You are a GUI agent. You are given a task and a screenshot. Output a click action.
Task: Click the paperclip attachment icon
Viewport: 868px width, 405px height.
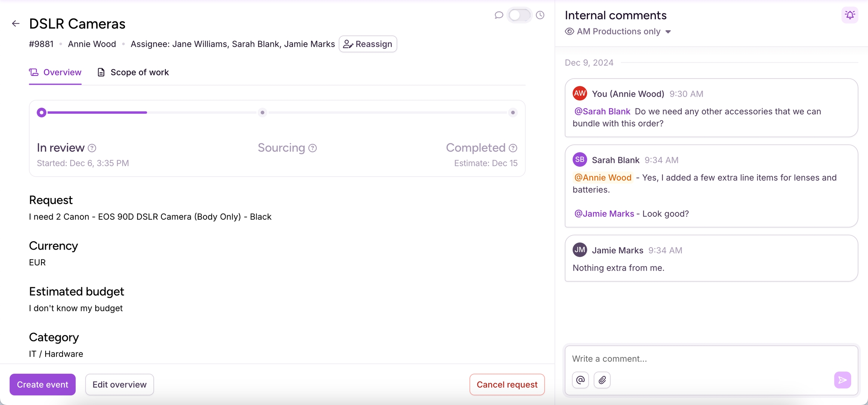602,380
